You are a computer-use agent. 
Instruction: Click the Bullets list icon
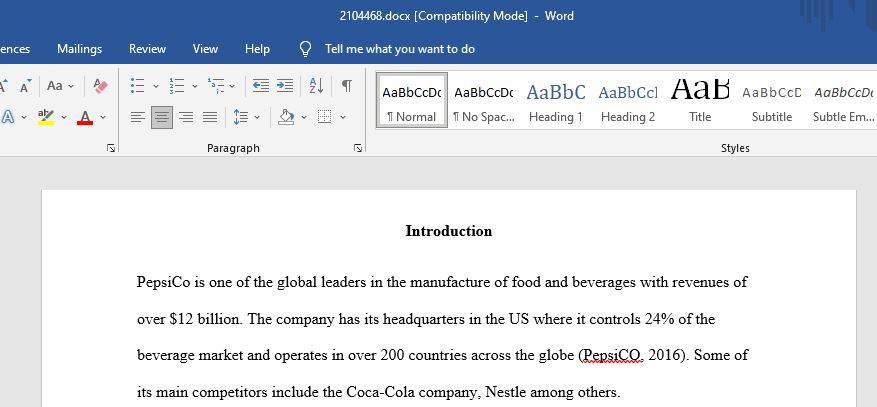[138, 86]
